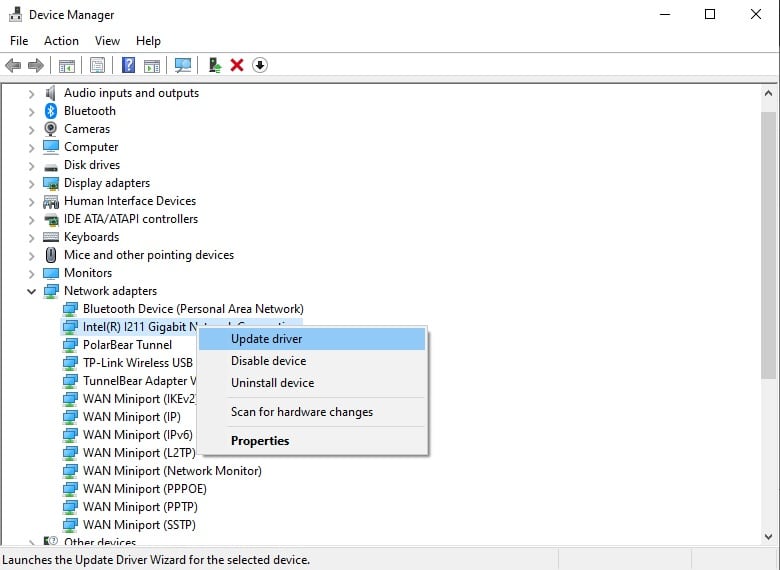
Task: Expand Audio inputs and outputs
Action: click(31, 94)
